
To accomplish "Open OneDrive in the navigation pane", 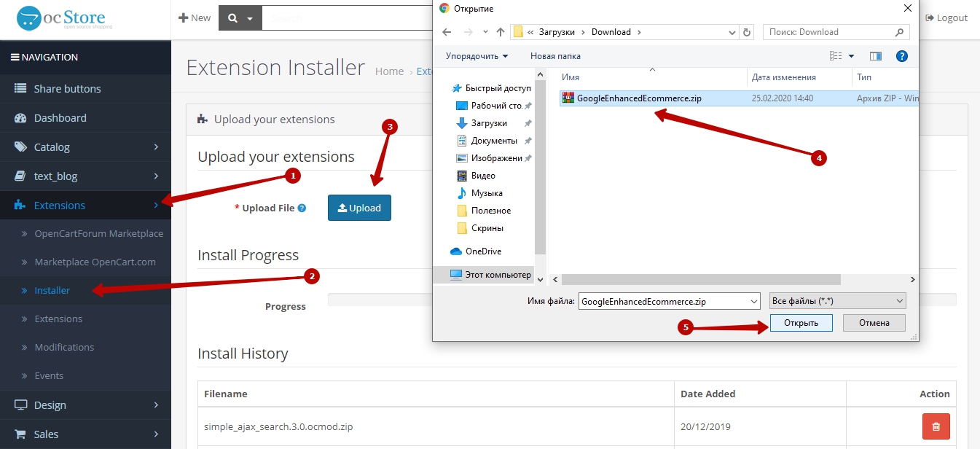I will point(485,251).
